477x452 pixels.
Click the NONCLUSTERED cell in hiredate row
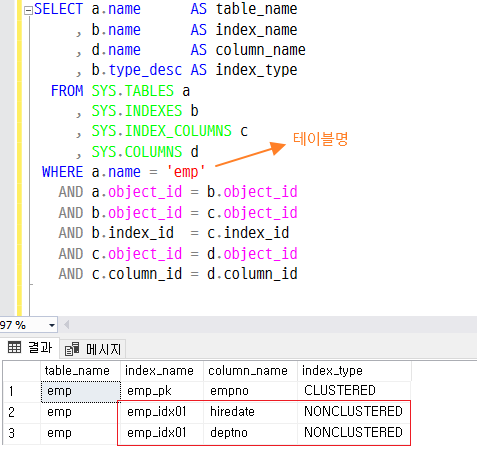pyautogui.click(x=354, y=412)
